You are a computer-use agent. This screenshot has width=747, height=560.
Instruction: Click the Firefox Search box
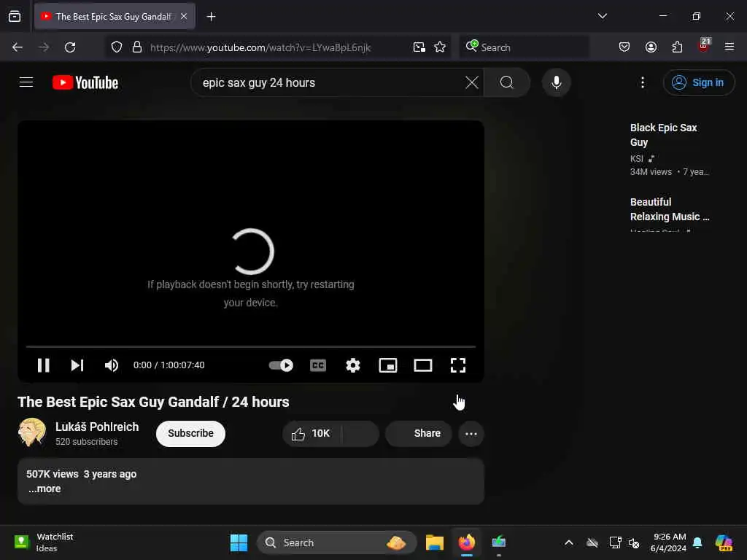point(525,47)
